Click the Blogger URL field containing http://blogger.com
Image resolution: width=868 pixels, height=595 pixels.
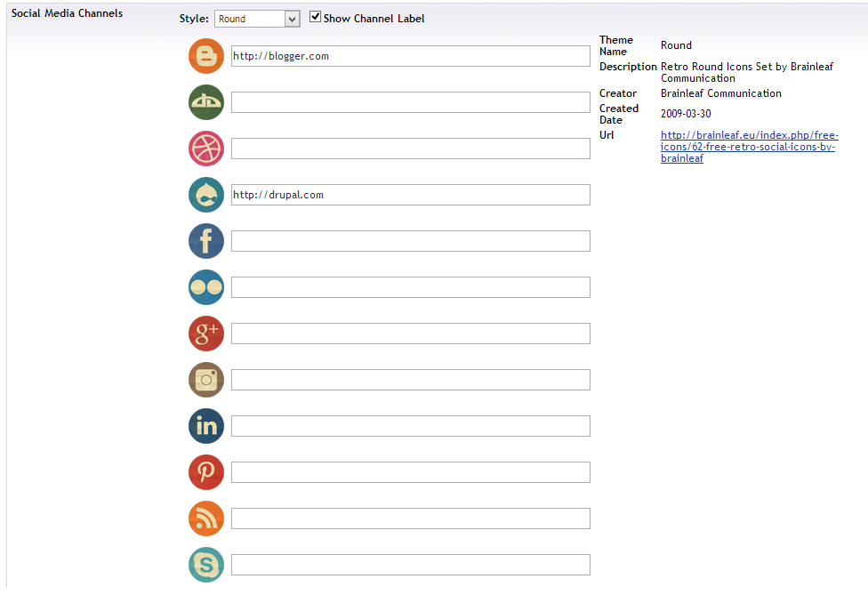410,56
